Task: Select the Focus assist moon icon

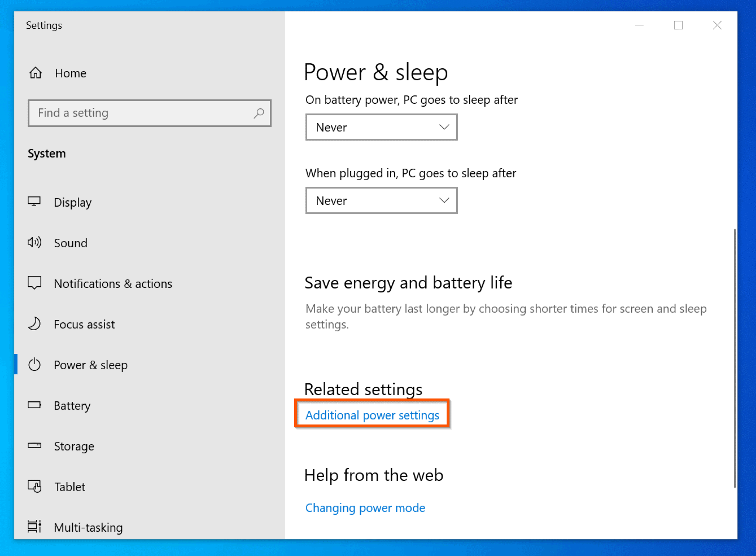Action: [x=35, y=324]
